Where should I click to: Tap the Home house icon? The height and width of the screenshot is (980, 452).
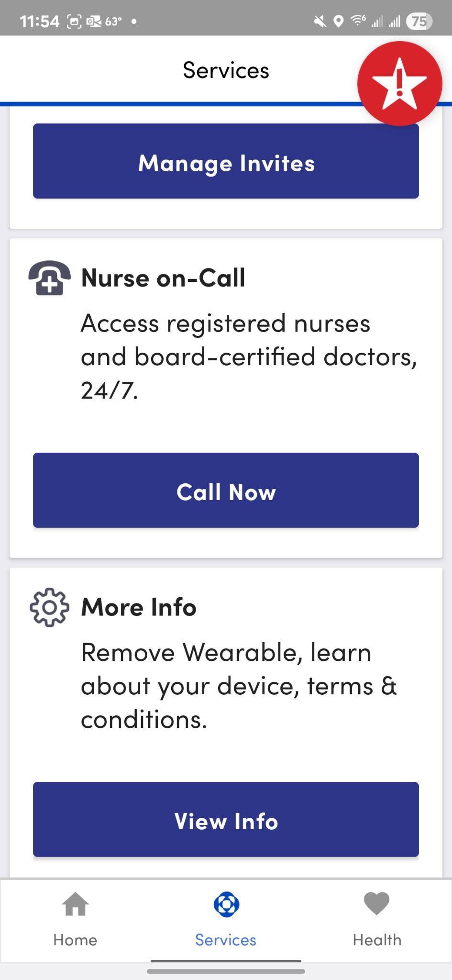(75, 904)
